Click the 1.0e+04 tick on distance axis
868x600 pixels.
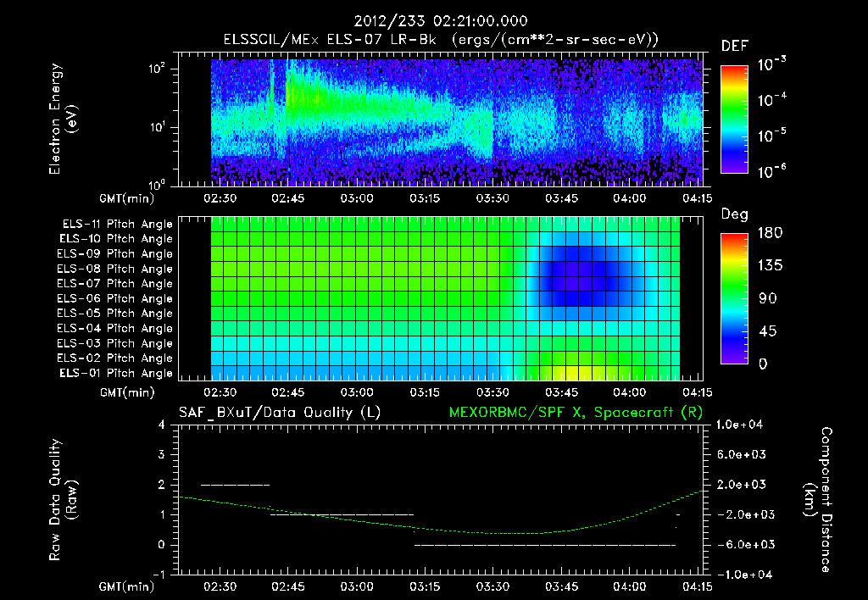pyautogui.click(x=739, y=425)
